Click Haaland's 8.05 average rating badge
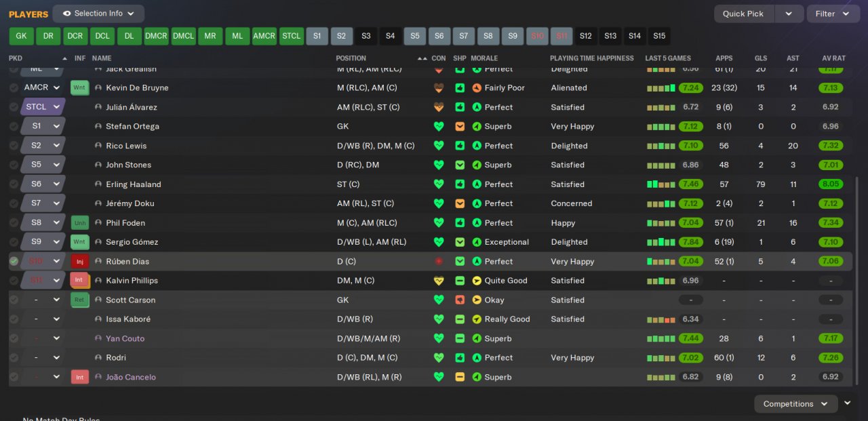This screenshot has height=421, width=868. (x=831, y=184)
